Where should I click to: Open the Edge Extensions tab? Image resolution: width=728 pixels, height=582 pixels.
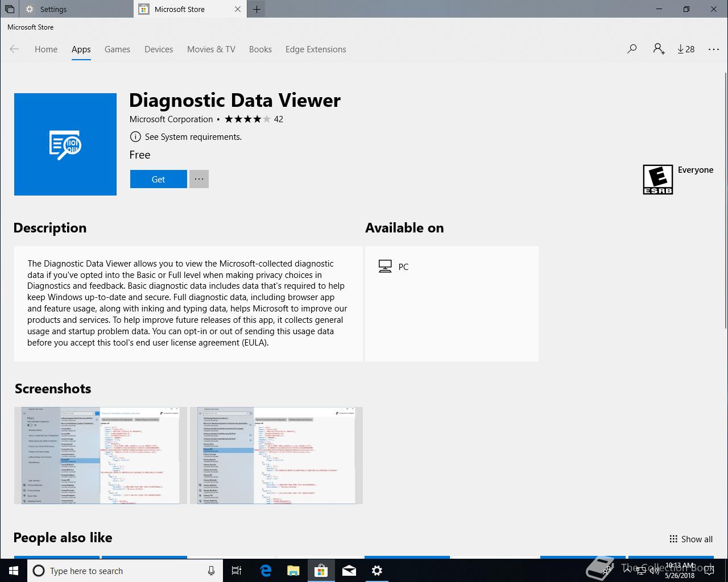point(316,49)
